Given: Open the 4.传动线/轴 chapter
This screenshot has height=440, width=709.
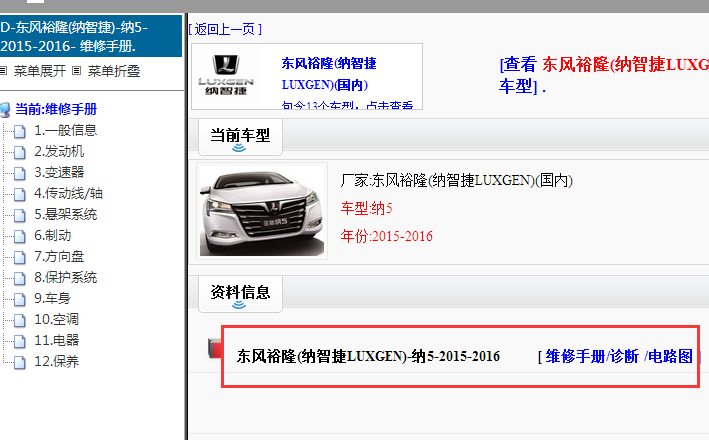Looking at the screenshot, I should click(68, 194).
